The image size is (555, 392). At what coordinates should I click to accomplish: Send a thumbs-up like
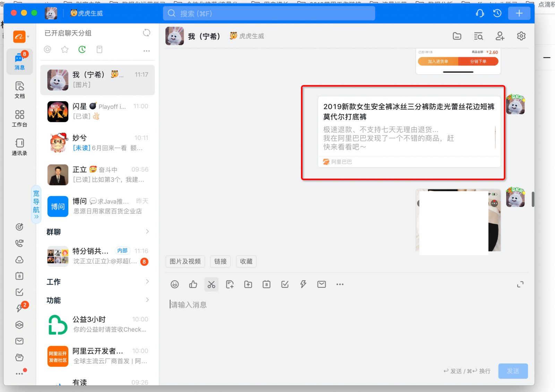pyautogui.click(x=193, y=284)
